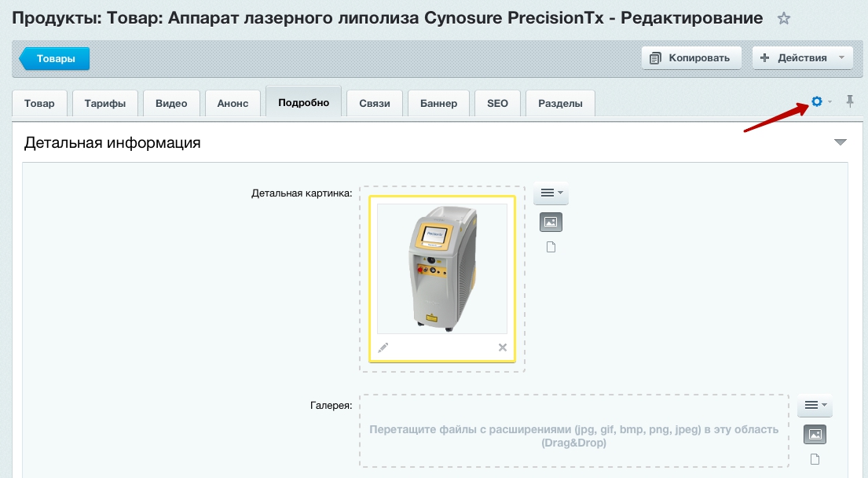Select the Подробно tab
This screenshot has height=478, width=868.
[x=303, y=102]
